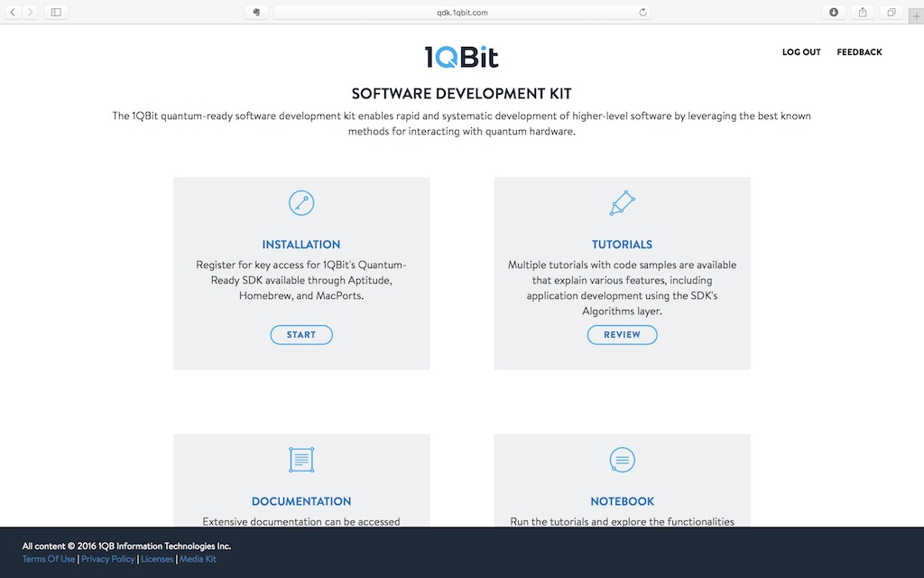Open the Safari share menu

point(863,13)
